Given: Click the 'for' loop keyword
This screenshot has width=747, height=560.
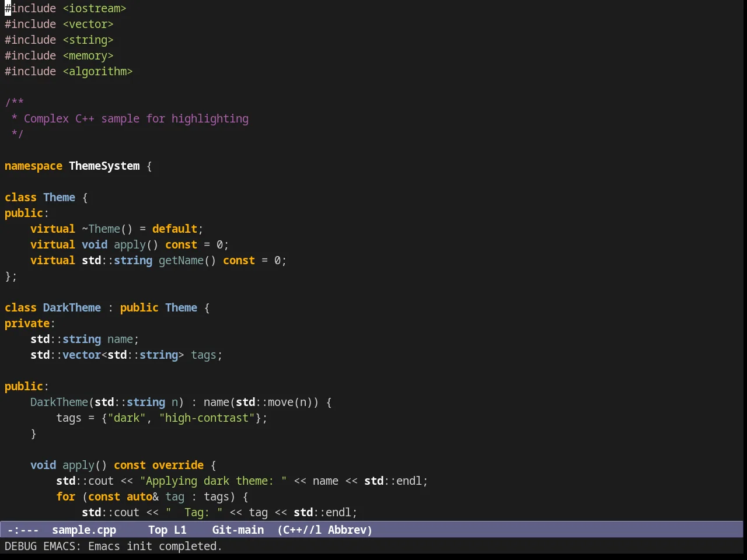Looking at the screenshot, I should 65,496.
